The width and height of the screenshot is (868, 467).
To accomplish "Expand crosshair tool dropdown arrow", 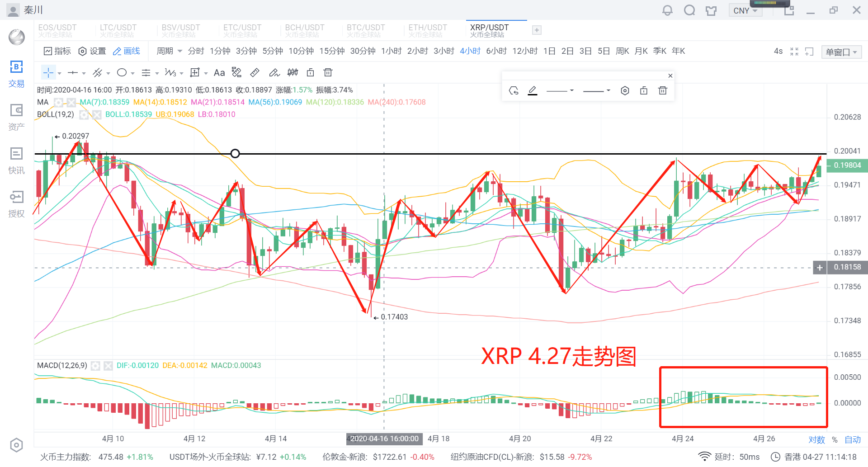I will point(59,73).
